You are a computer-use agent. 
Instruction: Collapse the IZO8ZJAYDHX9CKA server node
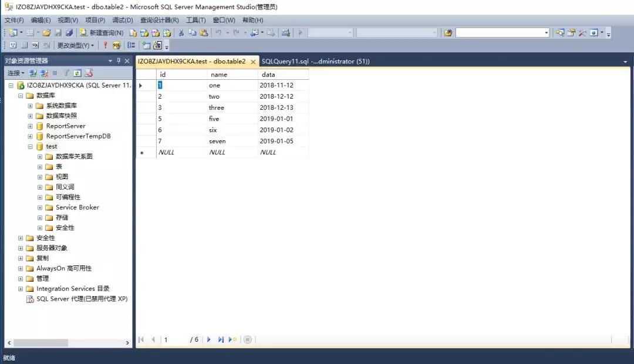[11, 85]
